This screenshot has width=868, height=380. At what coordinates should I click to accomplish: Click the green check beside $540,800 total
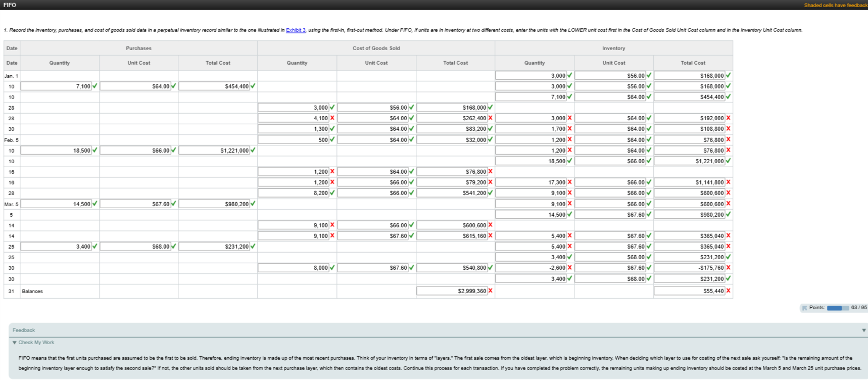[x=490, y=268]
